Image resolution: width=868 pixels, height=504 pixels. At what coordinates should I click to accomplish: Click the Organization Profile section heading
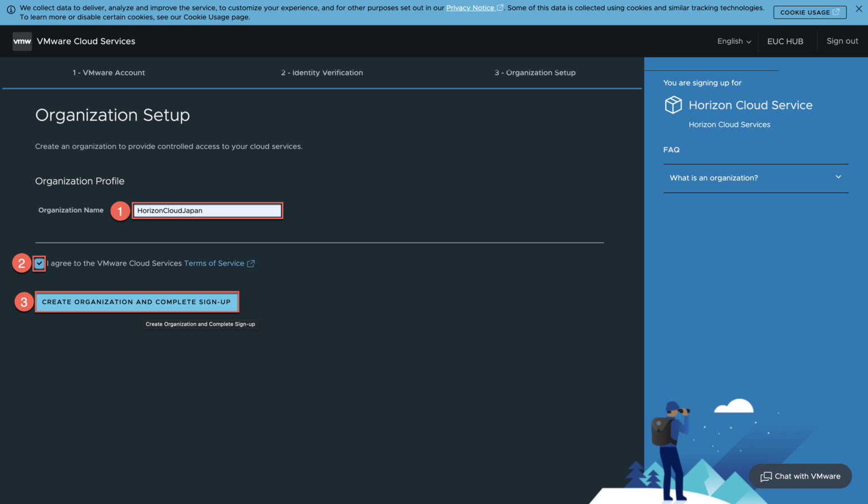pos(80,181)
